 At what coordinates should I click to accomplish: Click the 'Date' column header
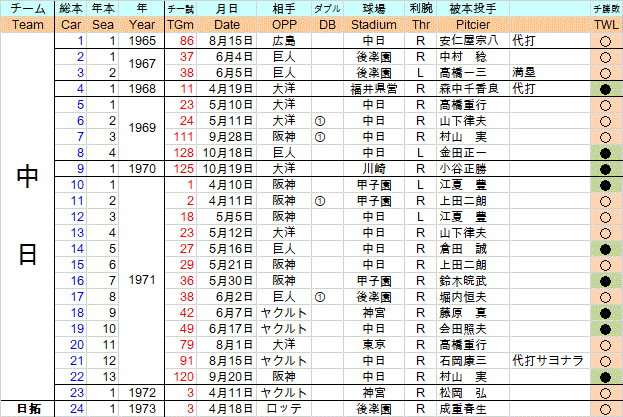click(227, 25)
